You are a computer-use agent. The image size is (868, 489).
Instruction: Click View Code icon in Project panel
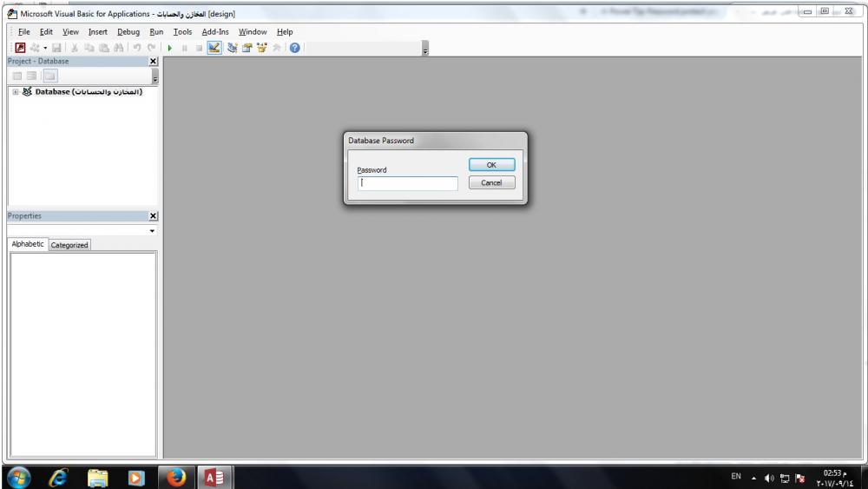(x=17, y=76)
